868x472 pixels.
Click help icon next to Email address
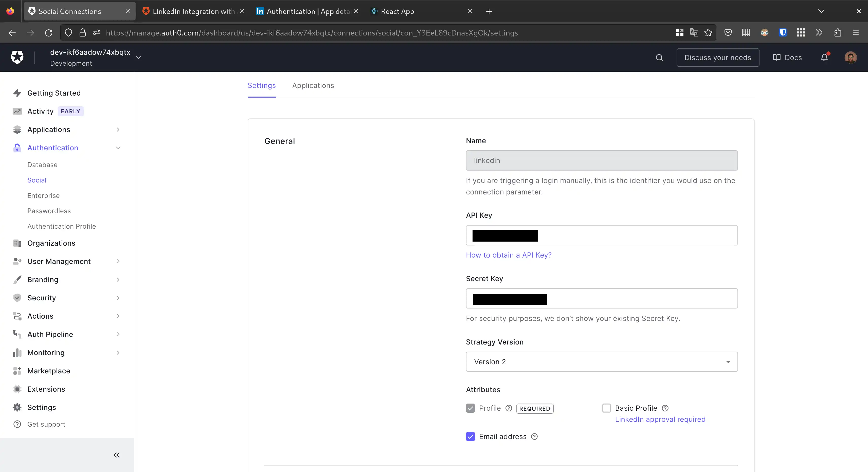534,437
